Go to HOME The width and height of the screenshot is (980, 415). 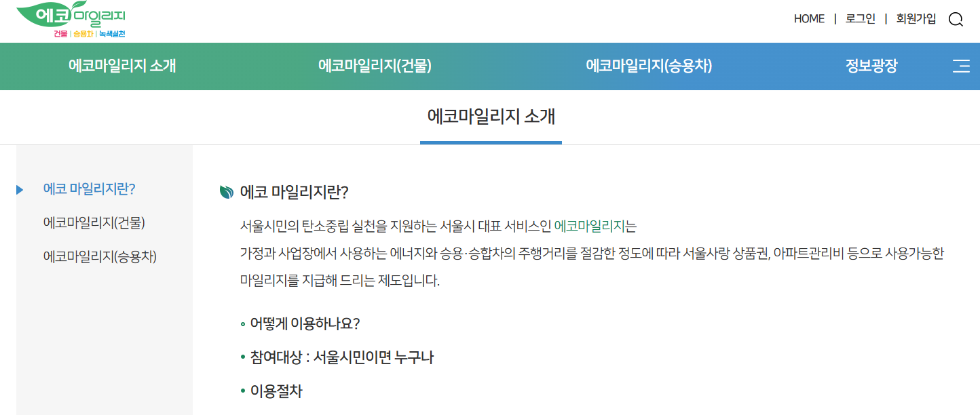[808, 18]
